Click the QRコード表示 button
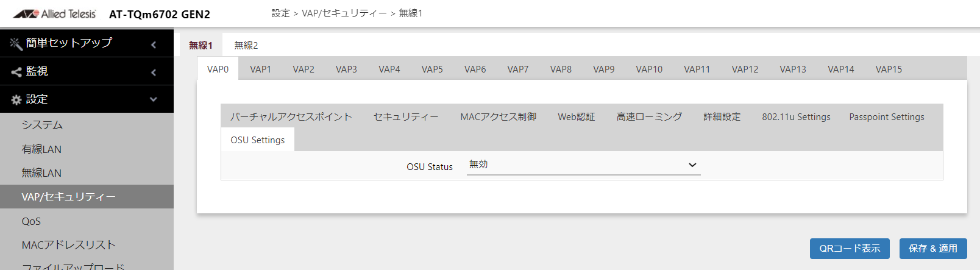980x270 pixels. click(850, 249)
